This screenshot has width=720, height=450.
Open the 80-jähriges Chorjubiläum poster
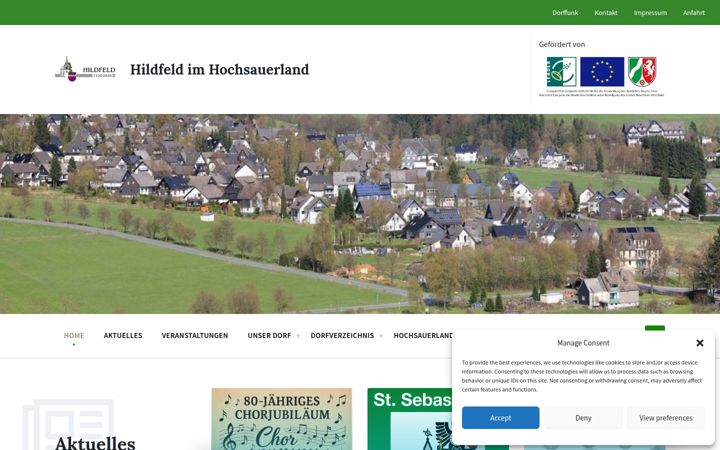tap(281, 419)
